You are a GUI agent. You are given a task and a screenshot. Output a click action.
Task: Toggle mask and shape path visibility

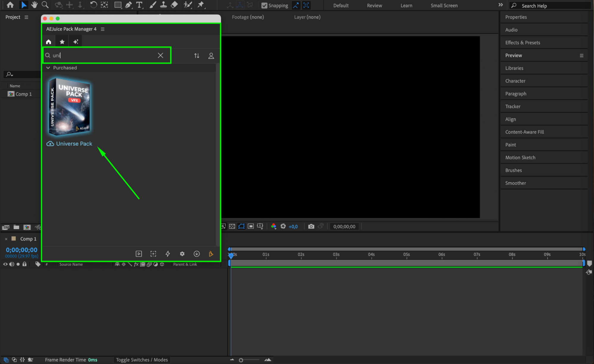[242, 226]
